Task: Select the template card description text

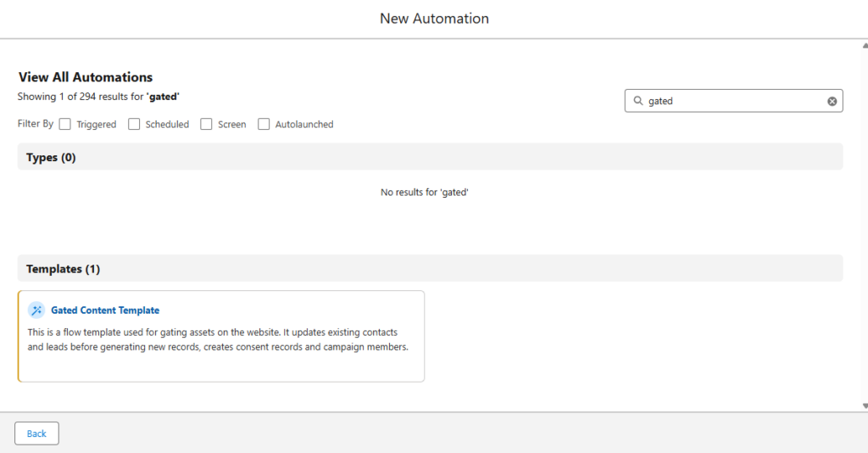Action: (x=218, y=339)
